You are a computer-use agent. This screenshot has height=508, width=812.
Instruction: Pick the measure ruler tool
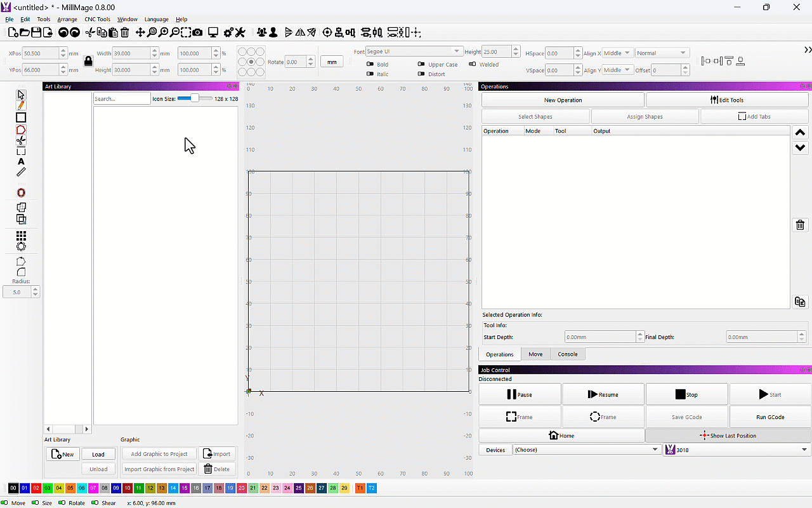21,173
